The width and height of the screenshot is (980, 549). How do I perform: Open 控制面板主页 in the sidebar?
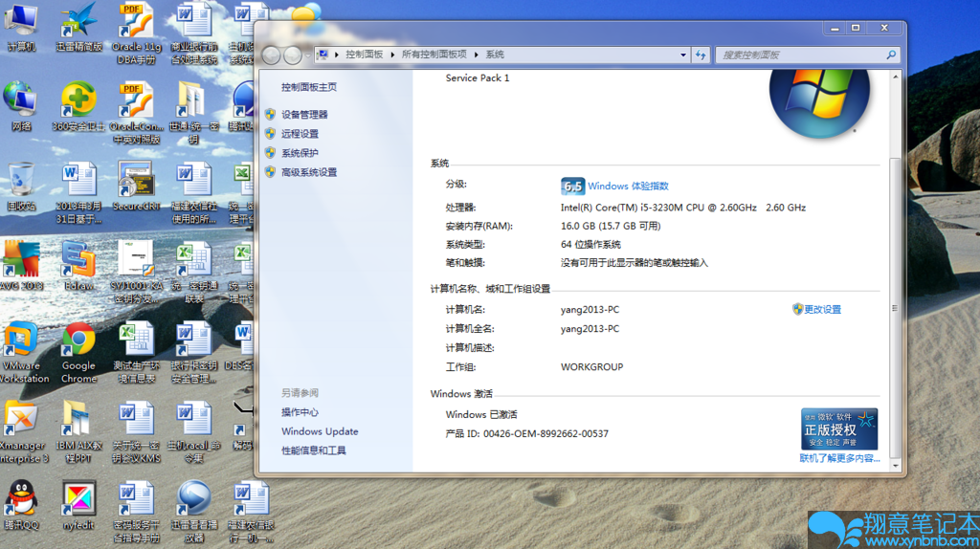click(309, 87)
